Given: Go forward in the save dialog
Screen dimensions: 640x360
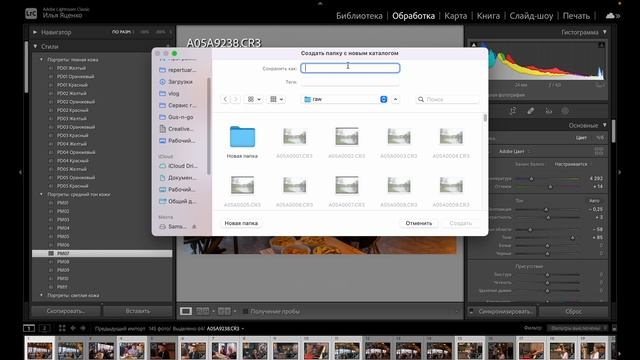Looking at the screenshot, I should tap(235, 99).
